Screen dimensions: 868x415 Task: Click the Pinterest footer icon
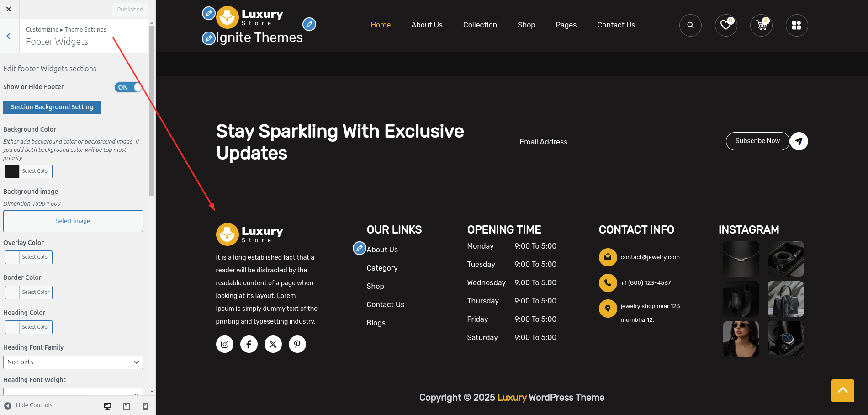click(297, 344)
